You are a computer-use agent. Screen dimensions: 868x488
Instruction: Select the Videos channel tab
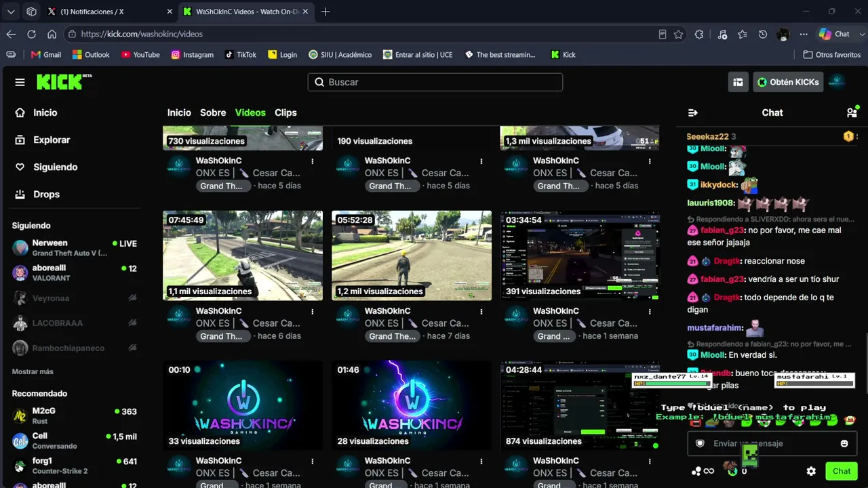(x=250, y=113)
